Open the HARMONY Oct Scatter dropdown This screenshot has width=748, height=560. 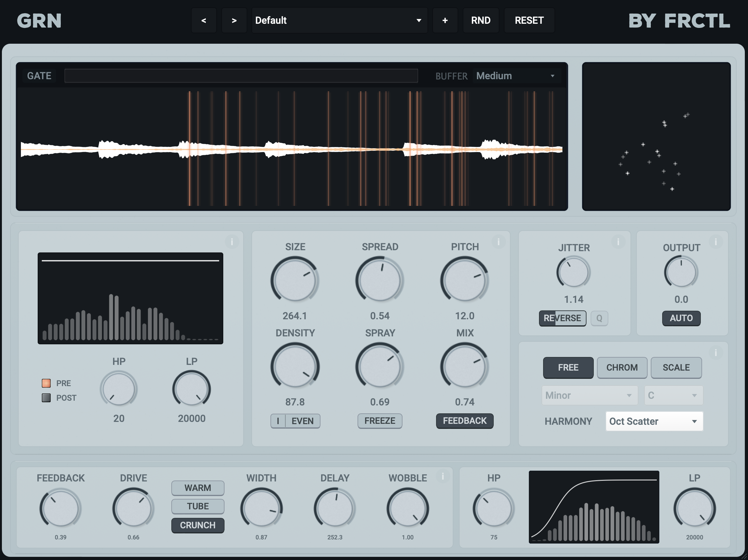pyautogui.click(x=654, y=421)
